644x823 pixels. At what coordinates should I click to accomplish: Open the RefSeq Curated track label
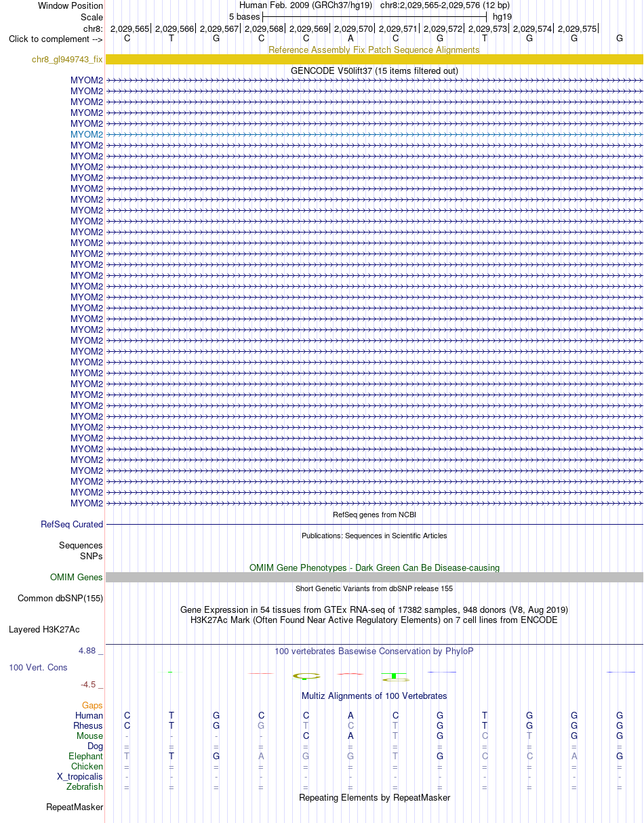click(72, 525)
